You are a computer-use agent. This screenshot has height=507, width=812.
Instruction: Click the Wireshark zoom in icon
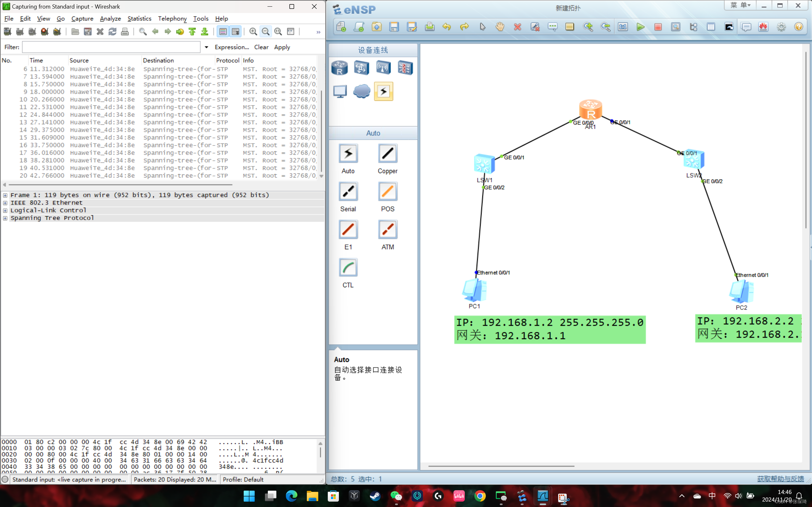pos(253,31)
